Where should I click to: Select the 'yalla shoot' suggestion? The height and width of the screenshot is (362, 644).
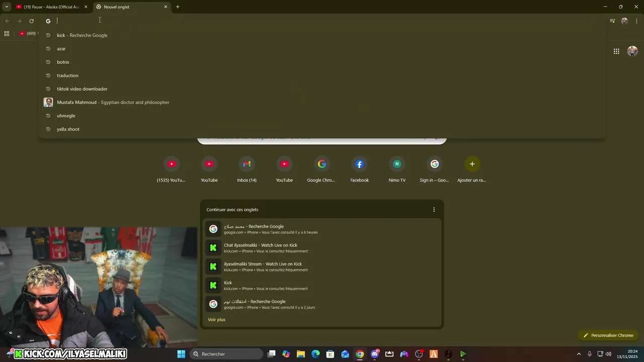click(322, 129)
